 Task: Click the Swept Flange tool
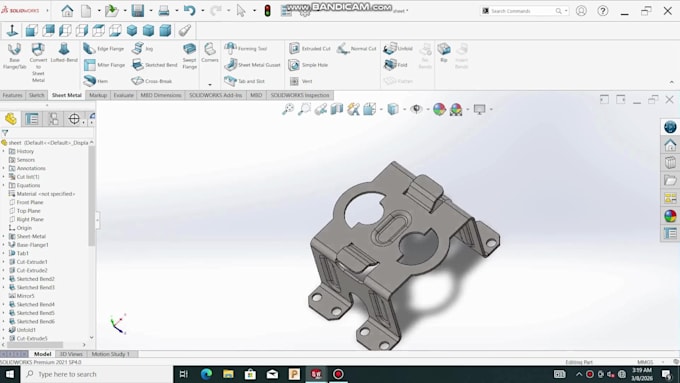[190, 56]
